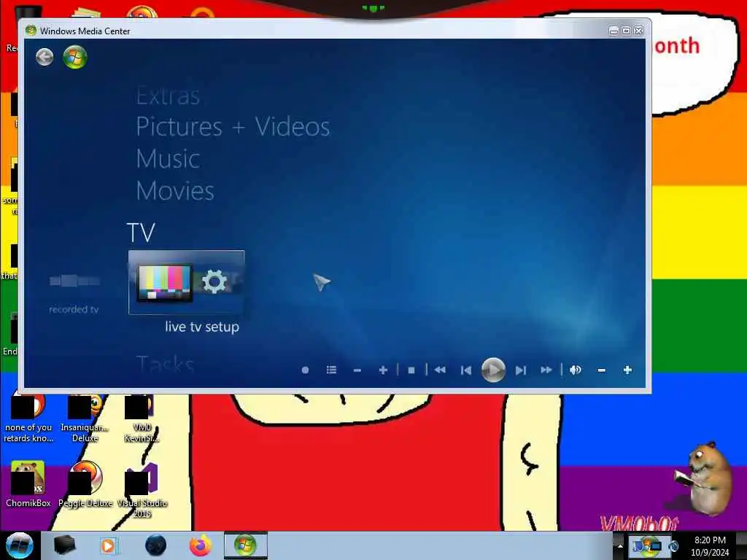Viewport: 747px width, 560px height.
Task: Open the Windows Start button on taskbar
Action: [19, 545]
